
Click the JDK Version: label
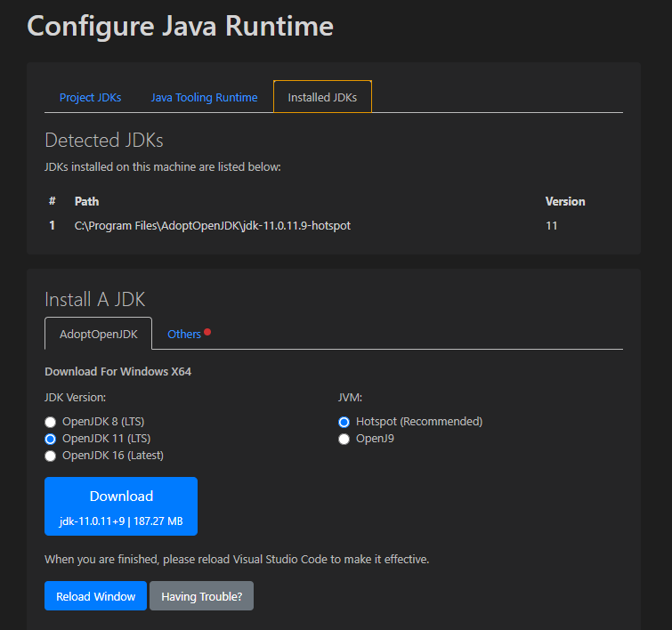75,397
